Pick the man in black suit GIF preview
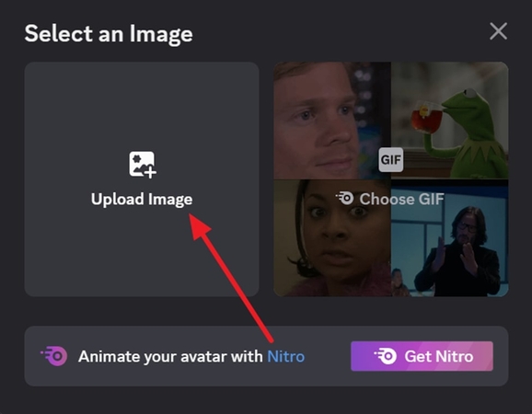 pos(449,238)
